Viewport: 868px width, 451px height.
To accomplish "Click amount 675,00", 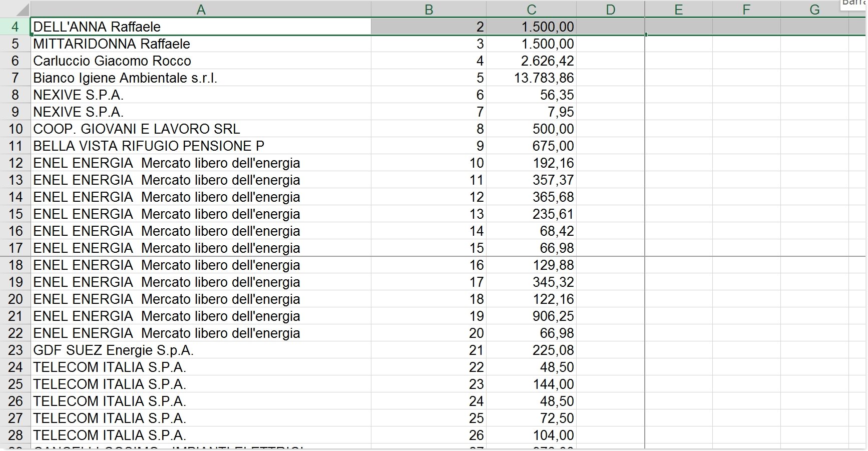I will pyautogui.click(x=531, y=146).
